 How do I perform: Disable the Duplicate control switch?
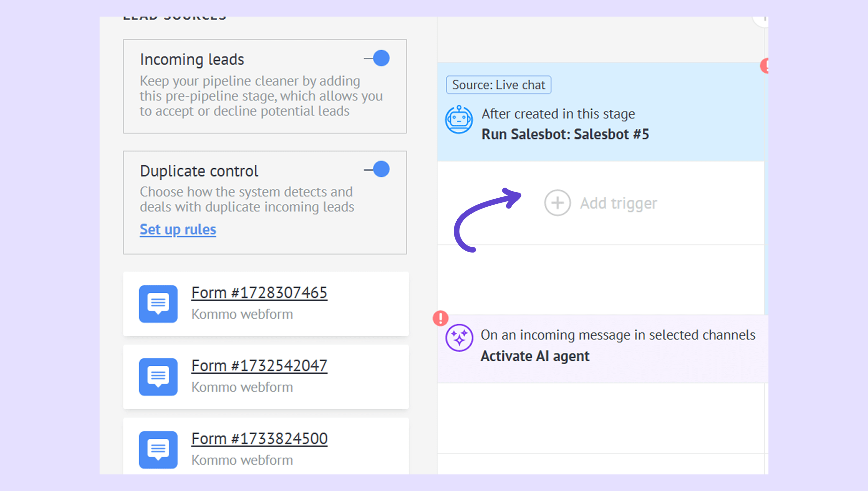point(378,169)
